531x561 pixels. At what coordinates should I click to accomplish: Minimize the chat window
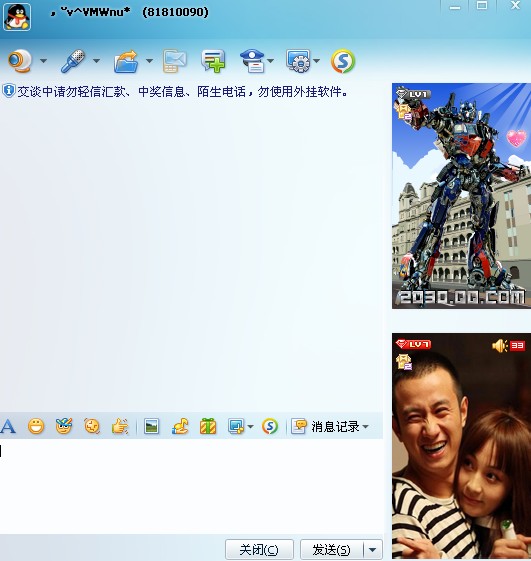click(x=455, y=7)
